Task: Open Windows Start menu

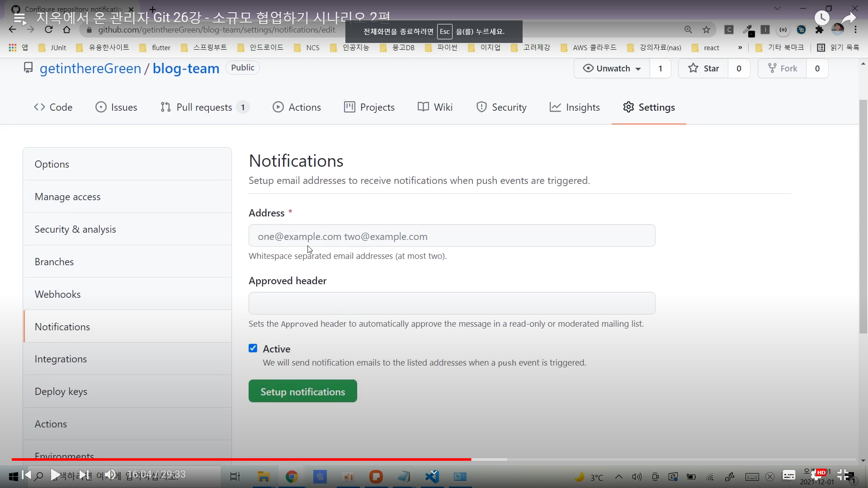Action: [13, 477]
